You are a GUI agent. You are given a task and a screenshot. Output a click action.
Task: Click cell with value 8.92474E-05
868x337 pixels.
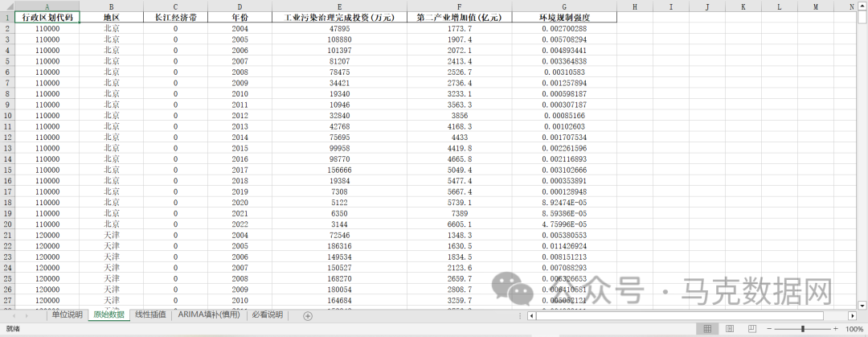[564, 203]
